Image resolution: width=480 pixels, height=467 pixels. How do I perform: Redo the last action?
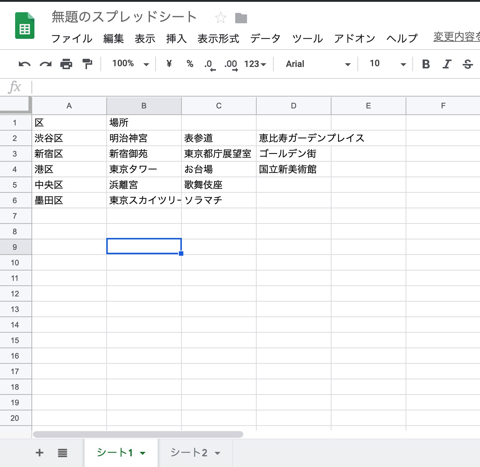(46, 64)
